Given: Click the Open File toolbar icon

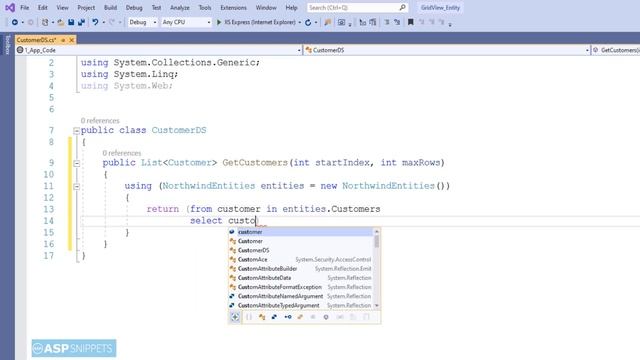Looking at the screenshot, I should (60, 22).
